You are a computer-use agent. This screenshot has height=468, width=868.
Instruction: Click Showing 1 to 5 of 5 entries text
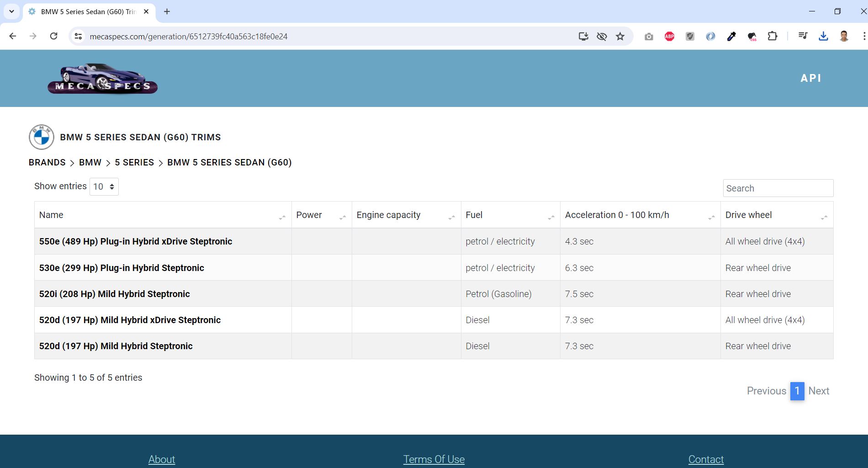(x=88, y=378)
